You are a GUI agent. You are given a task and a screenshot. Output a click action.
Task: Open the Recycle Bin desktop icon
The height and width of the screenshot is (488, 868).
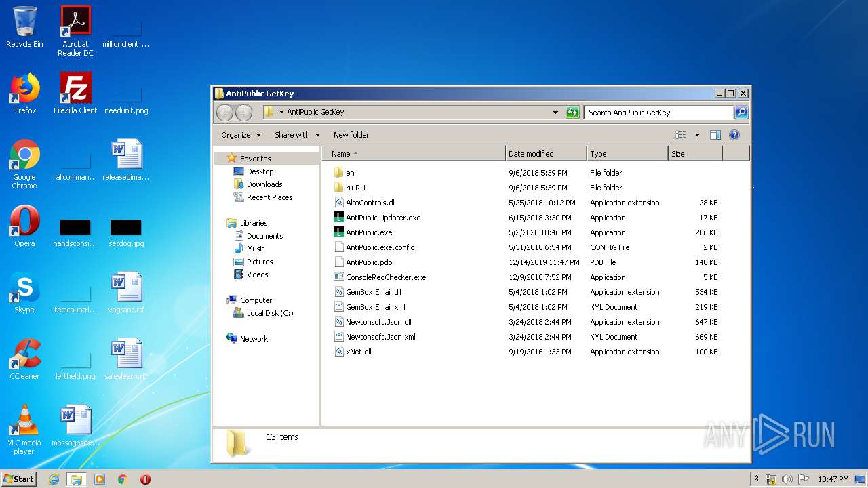24,27
